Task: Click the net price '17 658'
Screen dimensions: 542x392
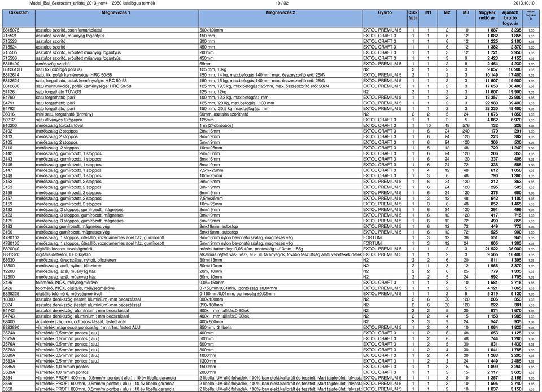Action: (491, 86)
